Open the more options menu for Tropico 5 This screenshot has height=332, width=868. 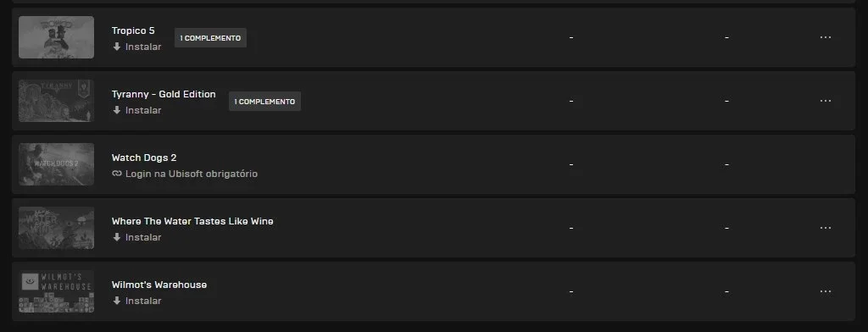826,37
